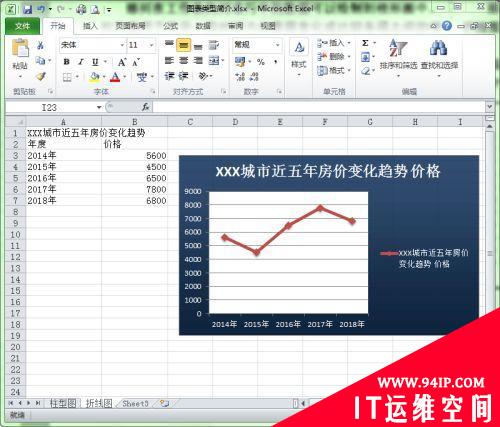Click the Save icon in quick access toolbar
500x427 pixels.
click(x=27, y=9)
